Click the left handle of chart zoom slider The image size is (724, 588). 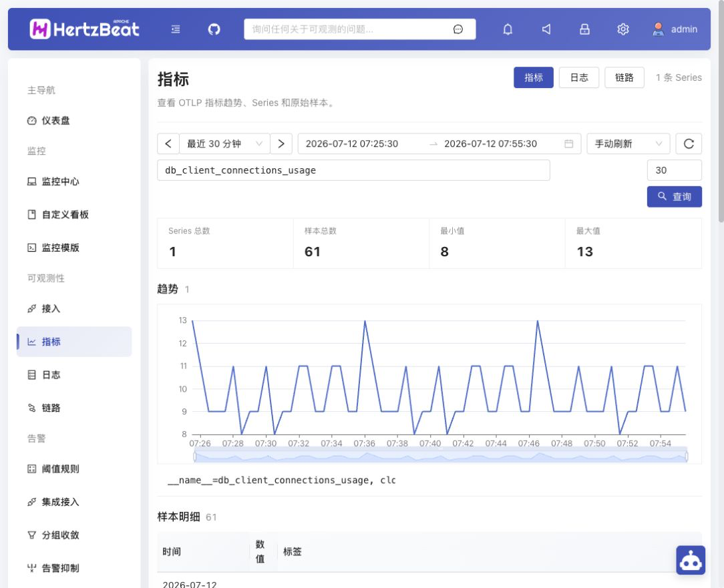point(195,457)
